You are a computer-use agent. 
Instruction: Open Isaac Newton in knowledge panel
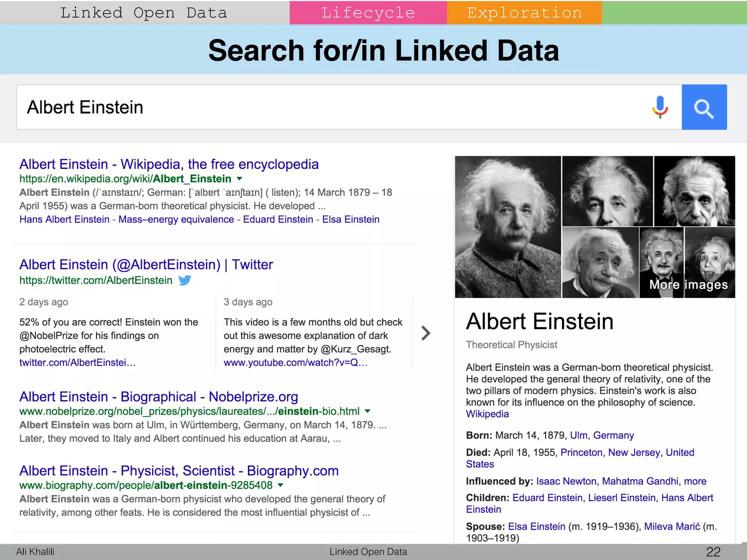(566, 481)
